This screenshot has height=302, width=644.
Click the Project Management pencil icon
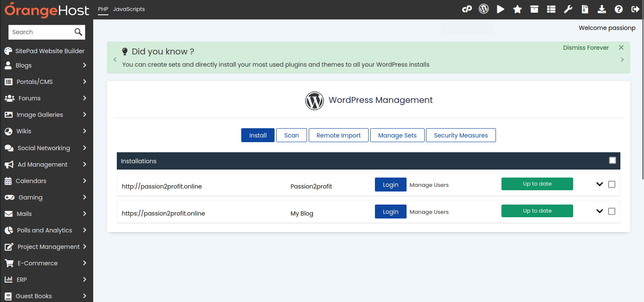pos(9,247)
